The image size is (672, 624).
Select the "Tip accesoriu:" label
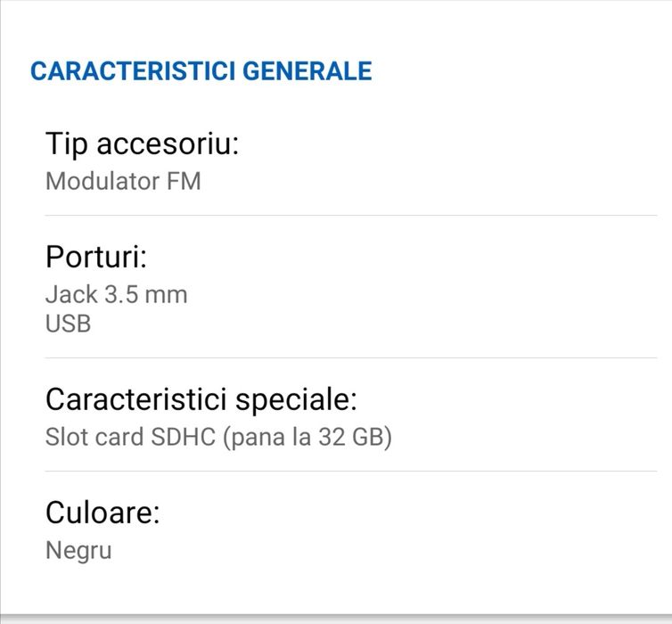click(142, 144)
